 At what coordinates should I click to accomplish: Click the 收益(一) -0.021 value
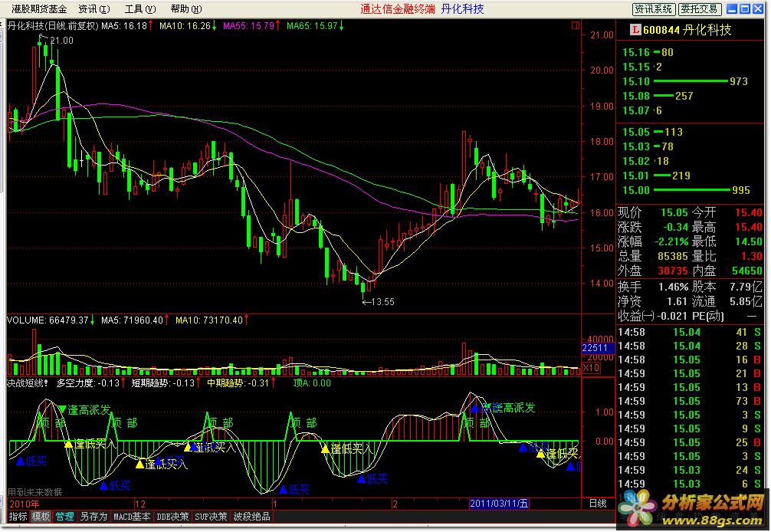click(x=671, y=316)
